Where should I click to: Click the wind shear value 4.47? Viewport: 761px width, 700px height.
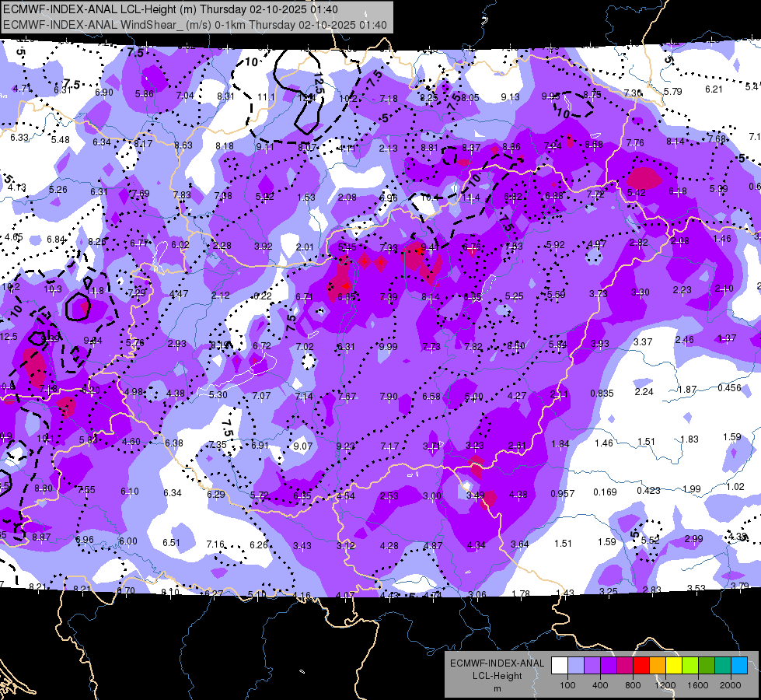[179, 294]
